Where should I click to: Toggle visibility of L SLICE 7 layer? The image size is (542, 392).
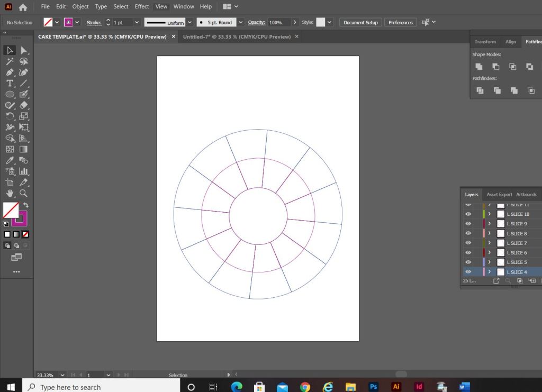pyautogui.click(x=468, y=243)
